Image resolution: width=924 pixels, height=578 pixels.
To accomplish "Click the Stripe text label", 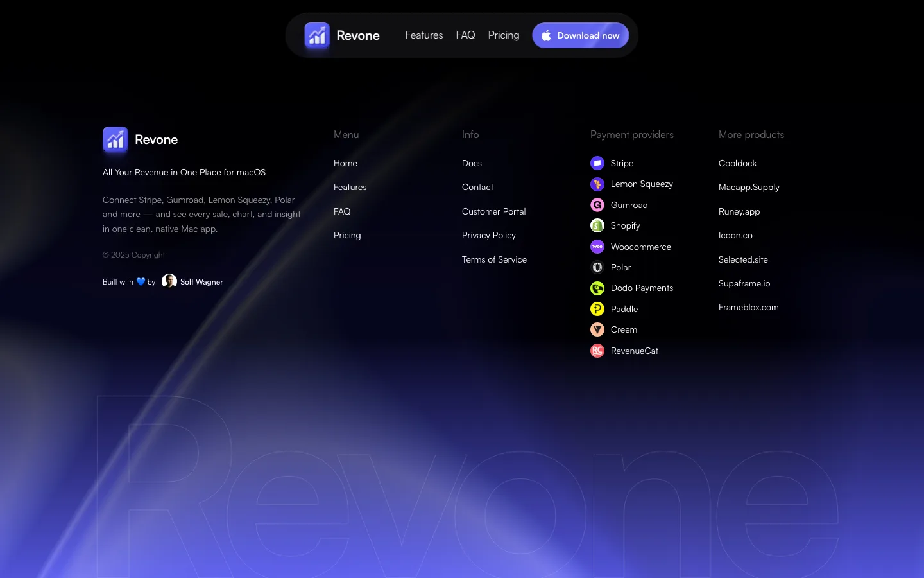I will [622, 163].
